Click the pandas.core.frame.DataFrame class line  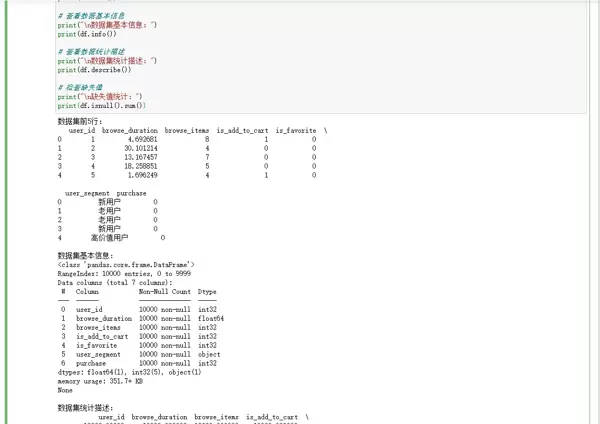[x=119, y=264]
